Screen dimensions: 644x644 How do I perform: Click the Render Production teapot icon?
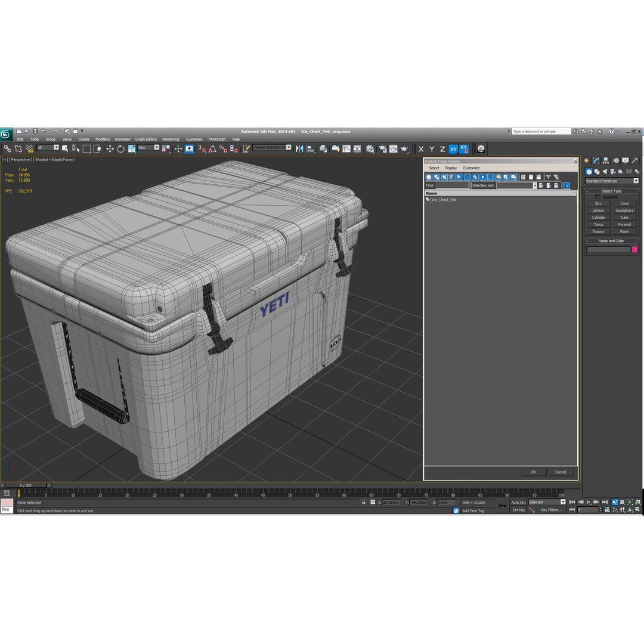[404, 148]
